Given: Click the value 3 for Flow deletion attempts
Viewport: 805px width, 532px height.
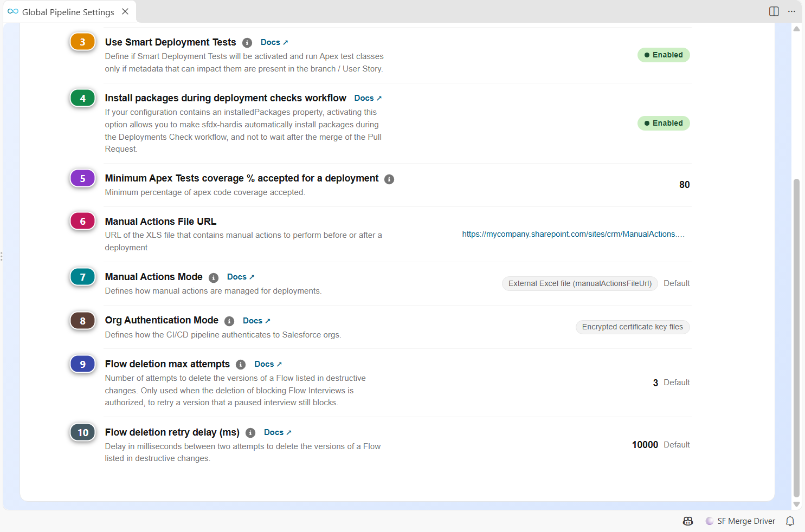Looking at the screenshot, I should click(x=655, y=383).
